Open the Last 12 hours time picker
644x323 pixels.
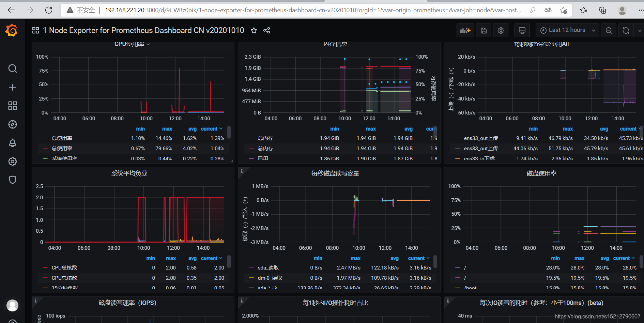(x=567, y=30)
